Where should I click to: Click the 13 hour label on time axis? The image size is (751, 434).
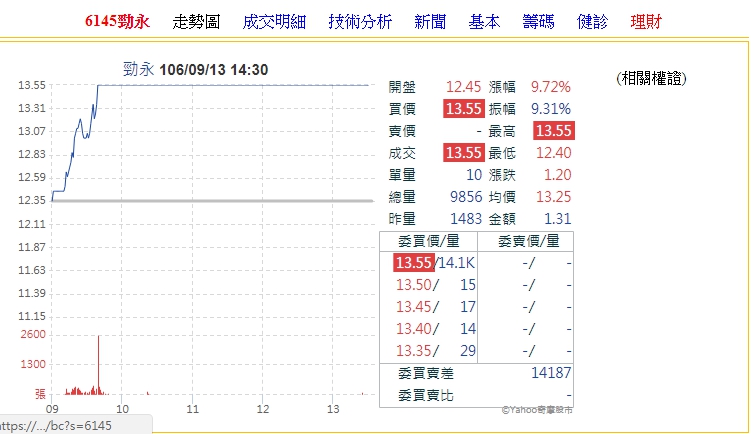coord(333,409)
